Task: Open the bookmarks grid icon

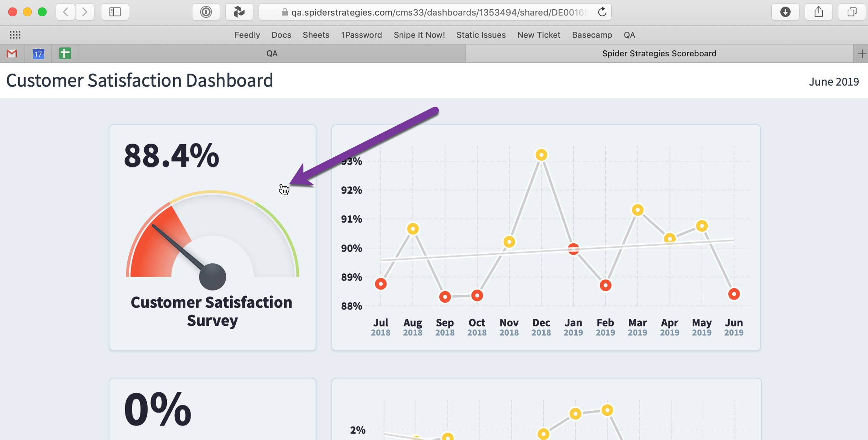Action: pos(15,35)
